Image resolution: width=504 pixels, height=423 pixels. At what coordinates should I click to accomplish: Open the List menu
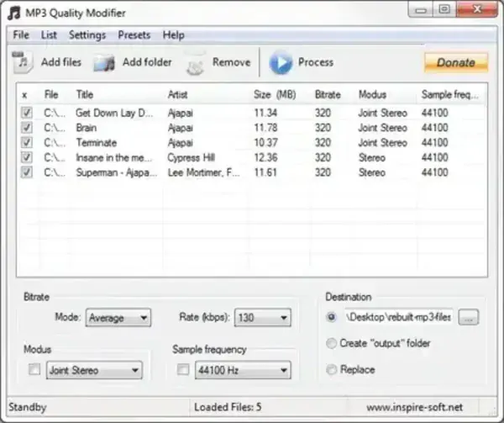(x=49, y=34)
